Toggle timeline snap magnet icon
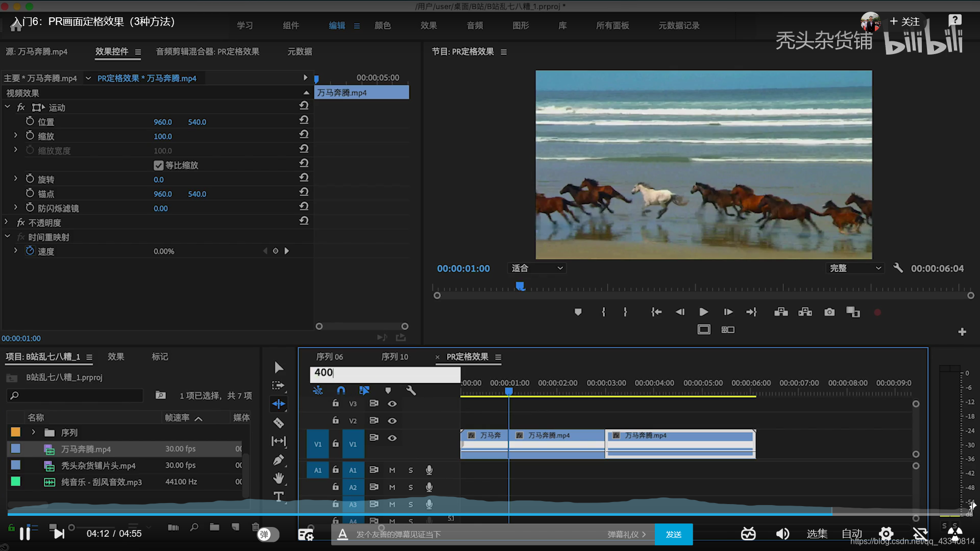Viewport: 980px width, 551px height. click(341, 391)
